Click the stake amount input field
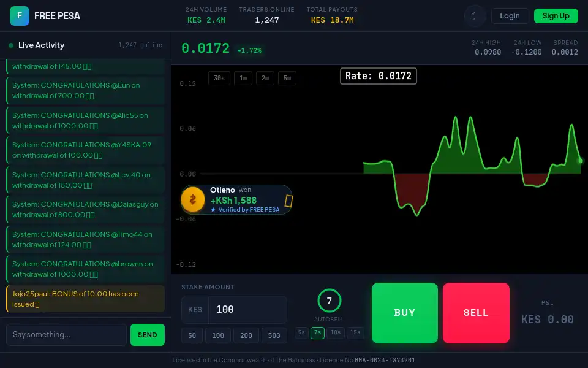 click(x=247, y=309)
